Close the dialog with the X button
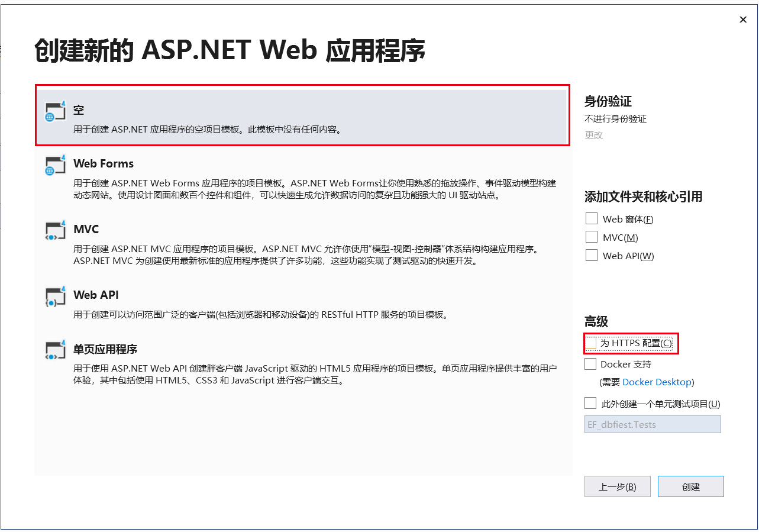The image size is (759, 532). [x=743, y=20]
